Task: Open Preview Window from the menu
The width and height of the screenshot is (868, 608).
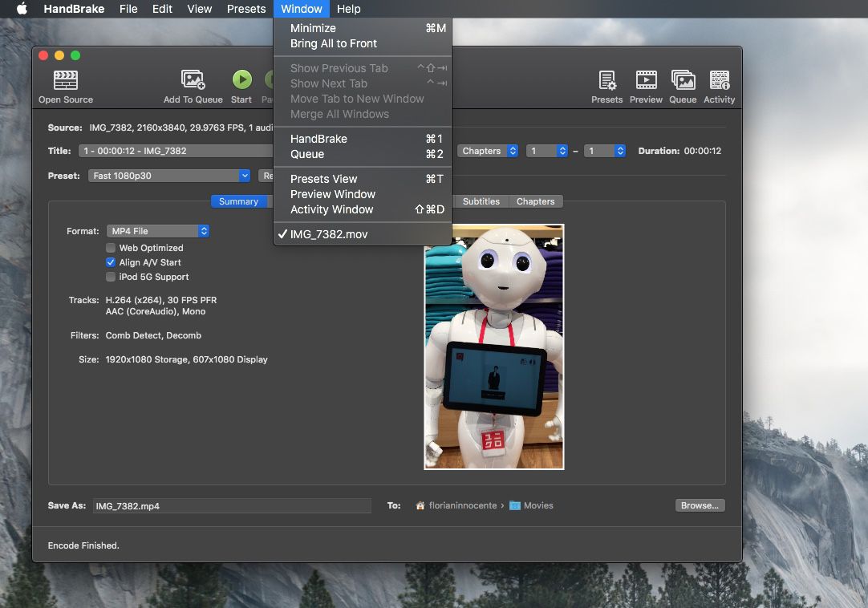Action: [x=363, y=194]
